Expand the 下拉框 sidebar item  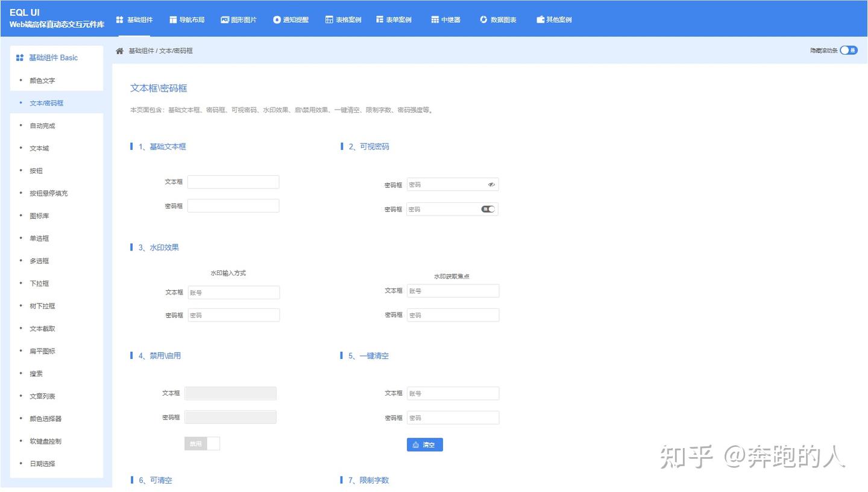[x=39, y=283]
